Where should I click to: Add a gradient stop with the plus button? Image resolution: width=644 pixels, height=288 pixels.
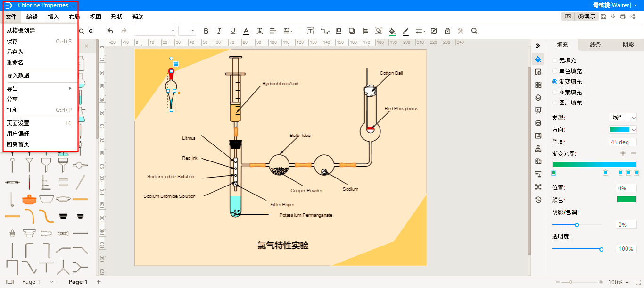623,153
